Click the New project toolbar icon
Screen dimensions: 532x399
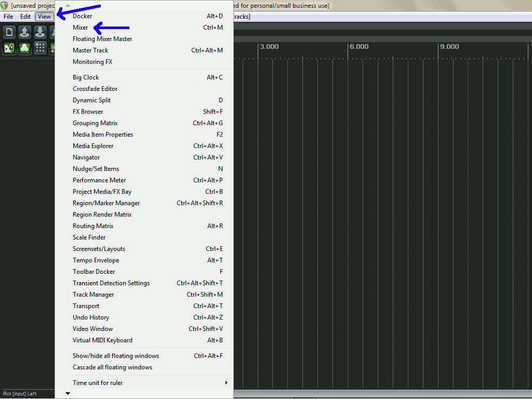[x=9, y=32]
